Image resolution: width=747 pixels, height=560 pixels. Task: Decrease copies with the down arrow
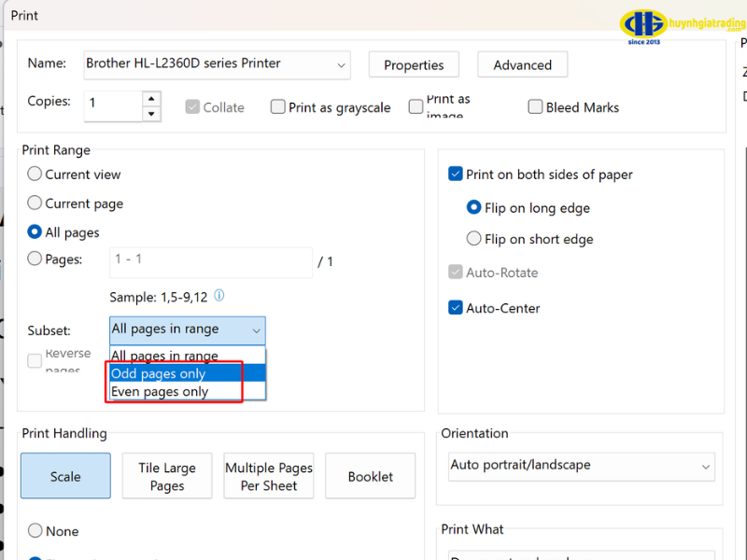pyautogui.click(x=151, y=114)
